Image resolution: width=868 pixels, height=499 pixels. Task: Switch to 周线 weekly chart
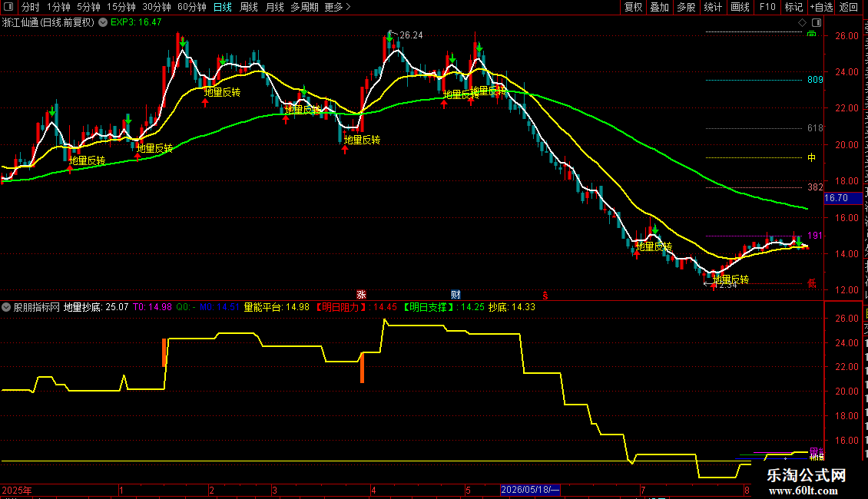pyautogui.click(x=249, y=7)
